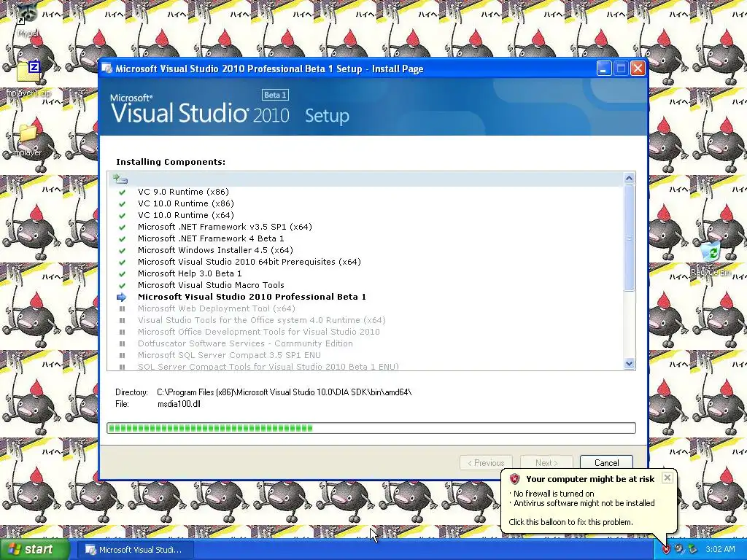Click the setup icon in the window title bar

[x=107, y=69]
